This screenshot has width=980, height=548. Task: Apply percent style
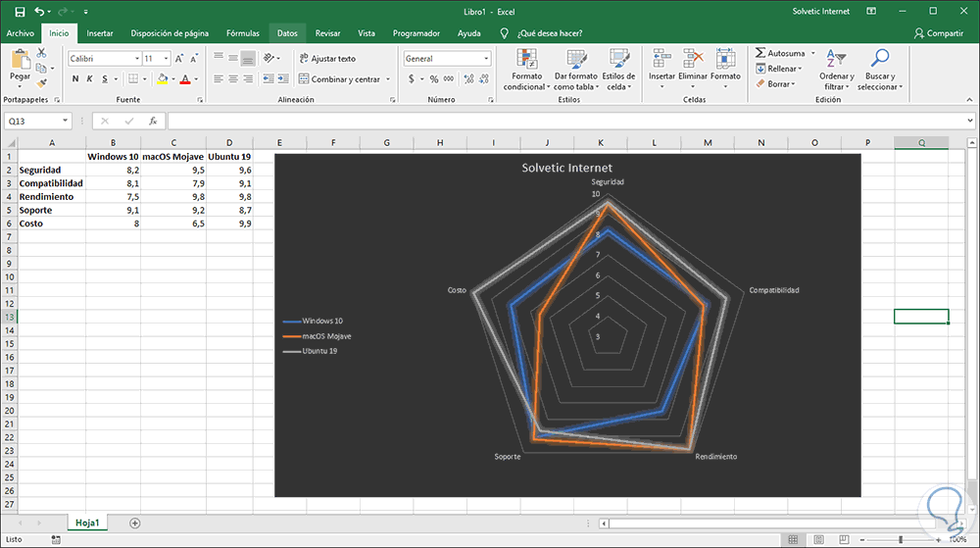point(434,79)
